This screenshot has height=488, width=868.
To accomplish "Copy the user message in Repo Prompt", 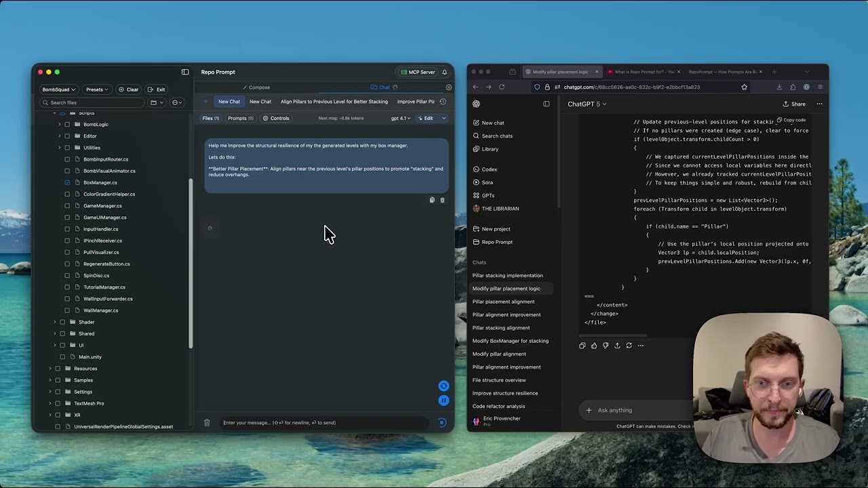I will 432,200.
